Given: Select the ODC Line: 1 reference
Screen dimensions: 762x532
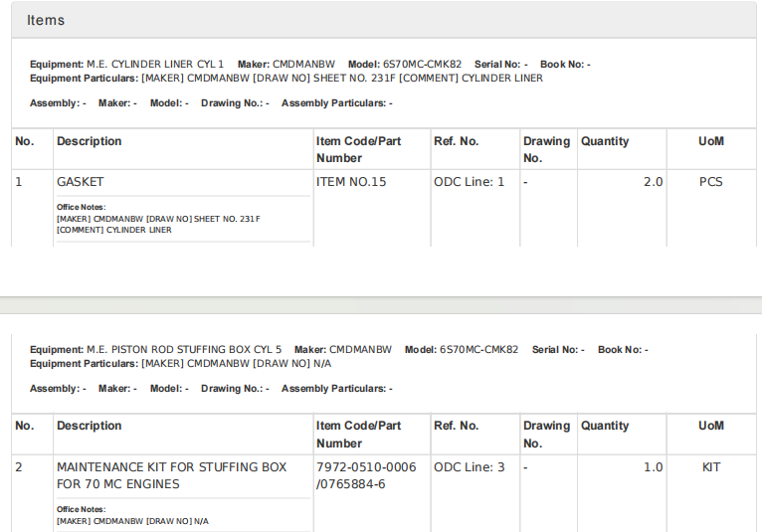Looking at the screenshot, I should coord(470,182).
